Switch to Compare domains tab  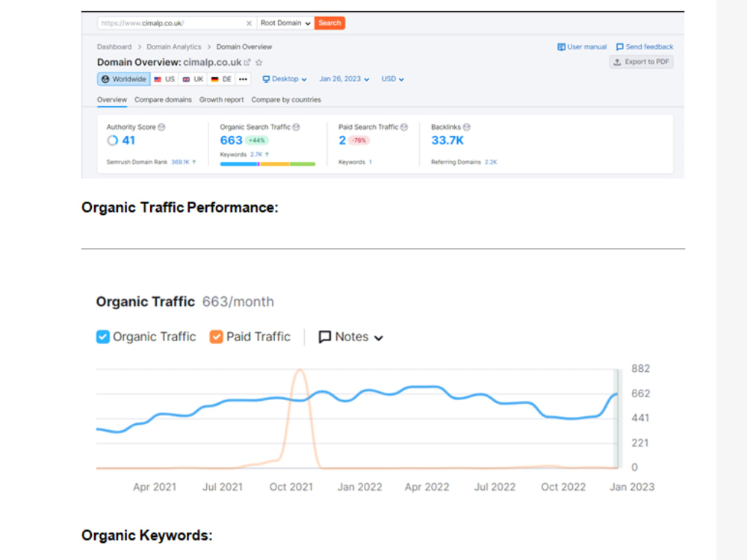(163, 100)
